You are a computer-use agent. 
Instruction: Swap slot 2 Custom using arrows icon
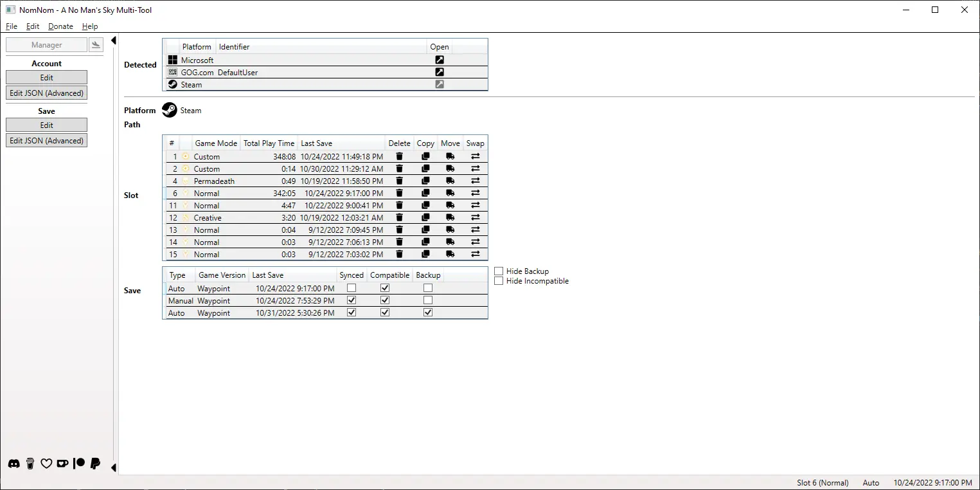point(476,169)
